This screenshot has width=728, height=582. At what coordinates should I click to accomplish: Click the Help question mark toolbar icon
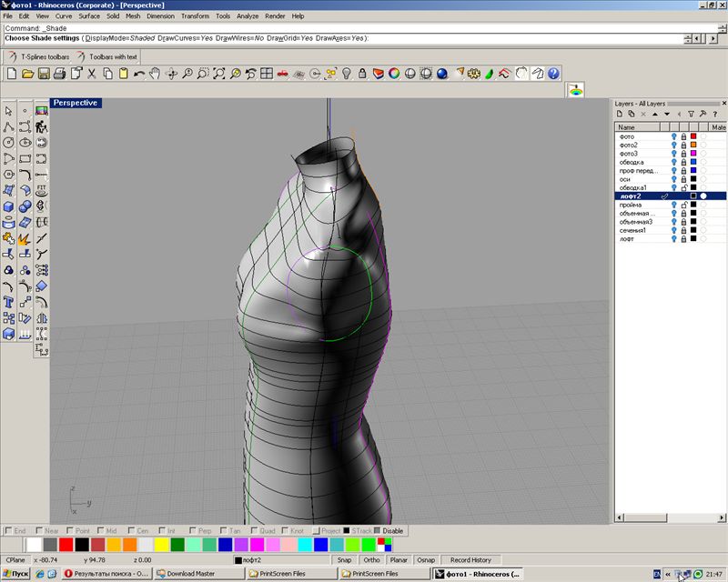pos(554,73)
